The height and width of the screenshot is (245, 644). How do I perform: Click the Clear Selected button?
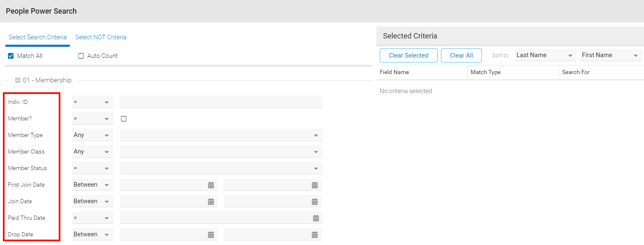tap(409, 55)
